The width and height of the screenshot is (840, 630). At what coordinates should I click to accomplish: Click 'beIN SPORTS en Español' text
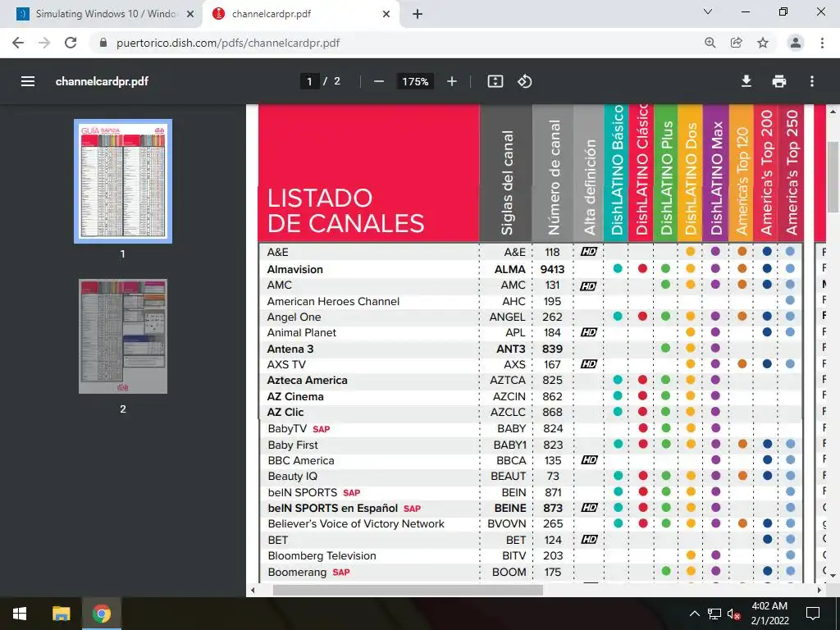click(x=333, y=508)
